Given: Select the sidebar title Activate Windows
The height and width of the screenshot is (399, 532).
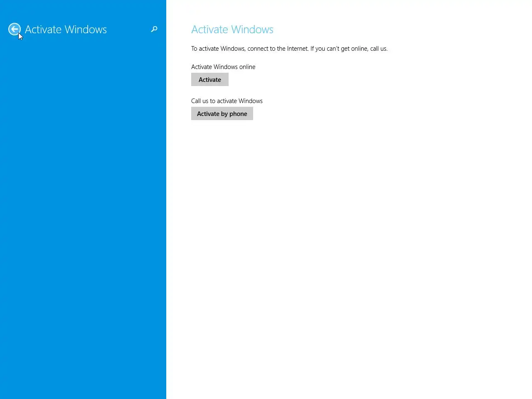Looking at the screenshot, I should [x=66, y=30].
